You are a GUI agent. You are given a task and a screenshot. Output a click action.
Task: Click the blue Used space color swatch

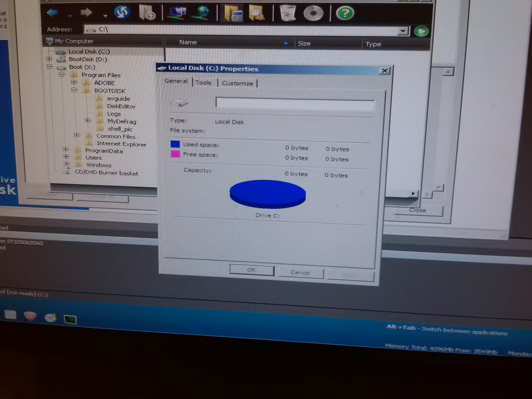175,144
